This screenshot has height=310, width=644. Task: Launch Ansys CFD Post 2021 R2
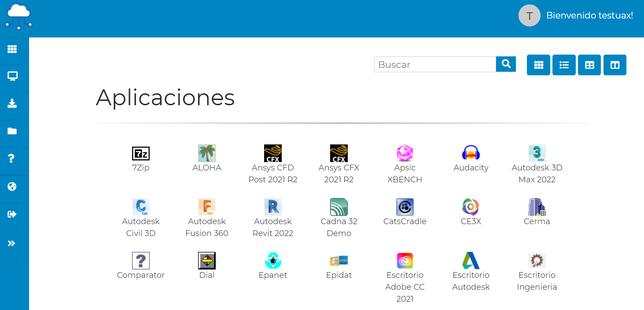pyautogui.click(x=273, y=165)
